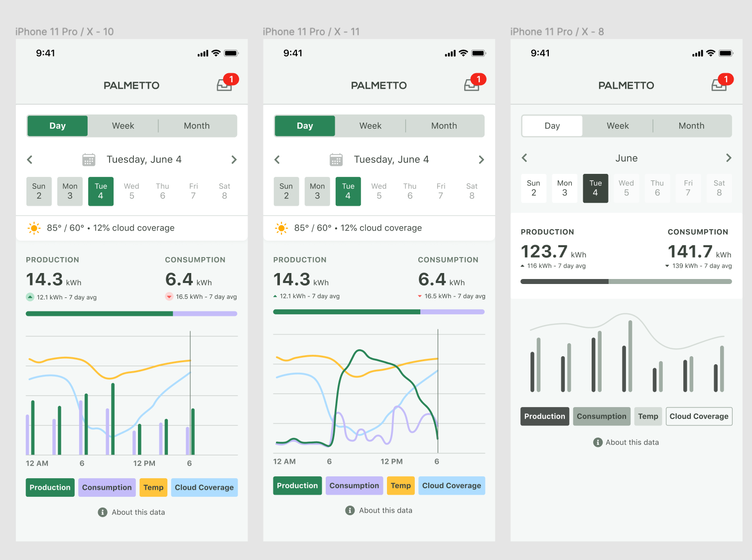Click production-consumption ratio bar in X - 8

[x=626, y=281]
